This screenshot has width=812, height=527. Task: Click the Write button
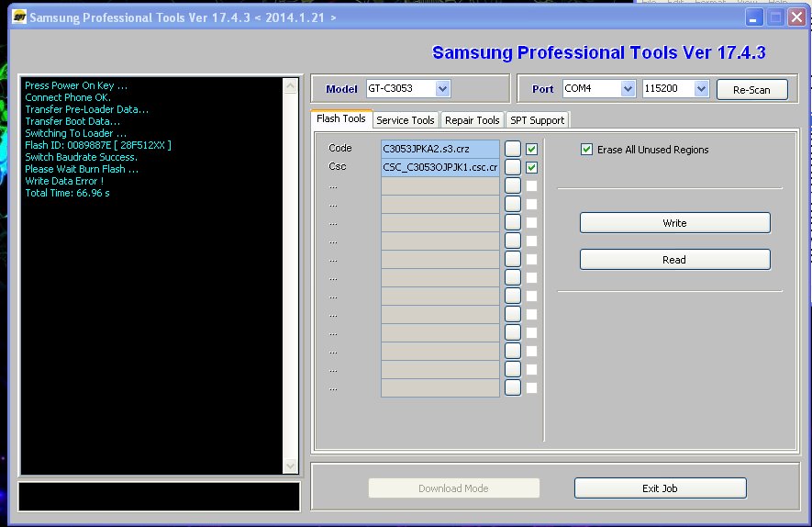pos(674,223)
